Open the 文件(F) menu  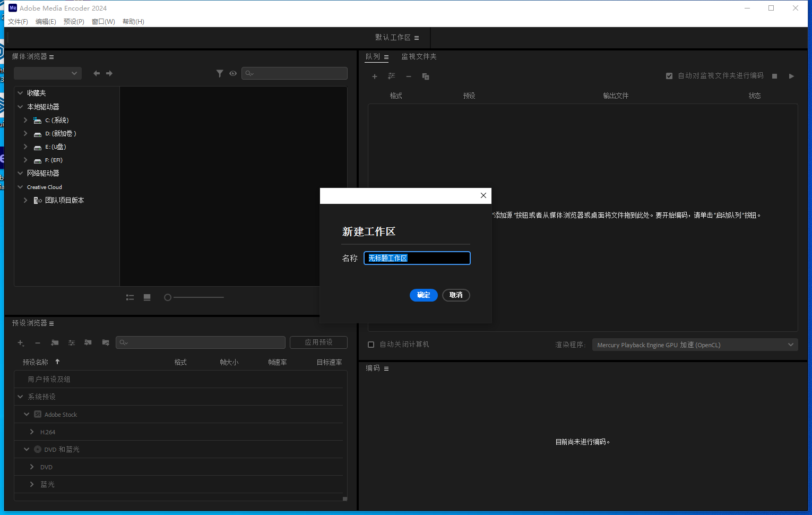click(18, 22)
